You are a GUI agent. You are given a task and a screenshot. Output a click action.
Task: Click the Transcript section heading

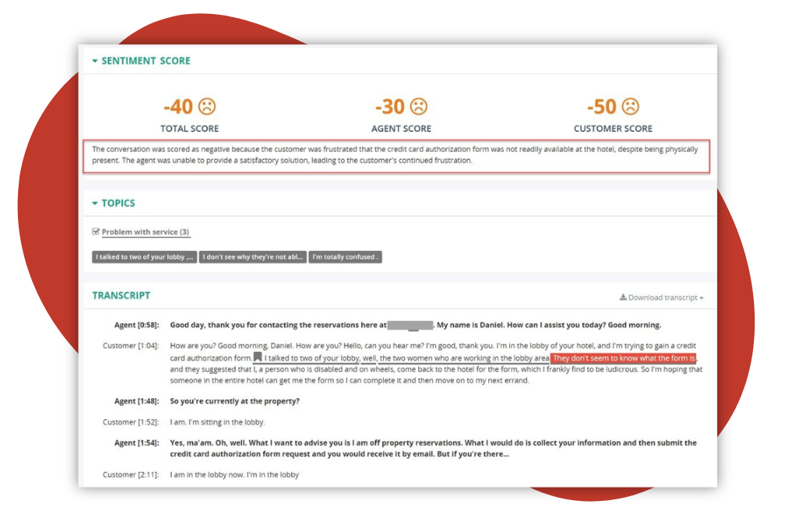pos(121,296)
